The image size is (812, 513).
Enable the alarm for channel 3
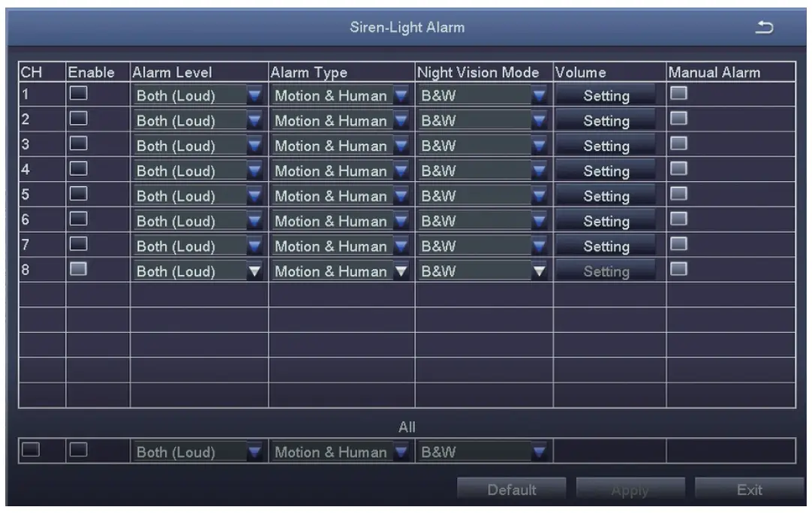(79, 146)
